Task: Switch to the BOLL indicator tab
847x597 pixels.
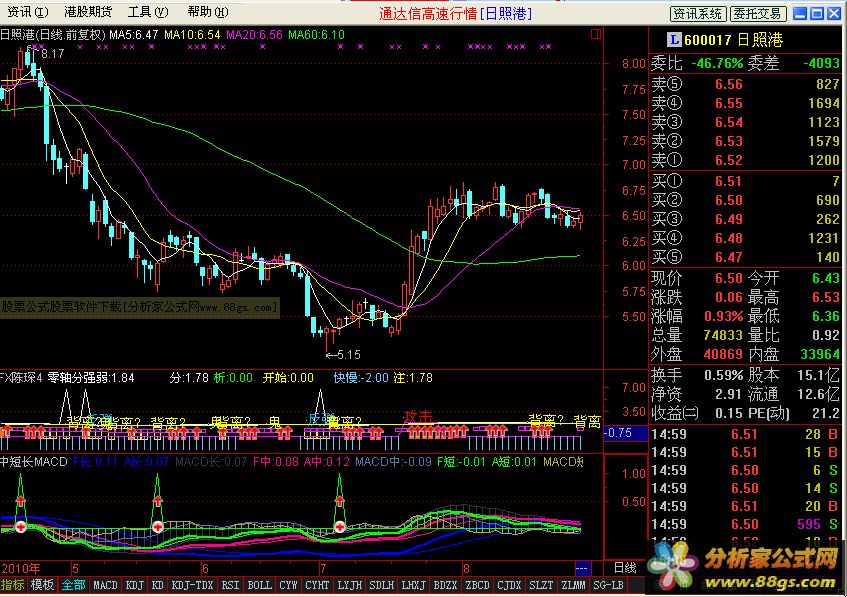Action: [x=259, y=585]
